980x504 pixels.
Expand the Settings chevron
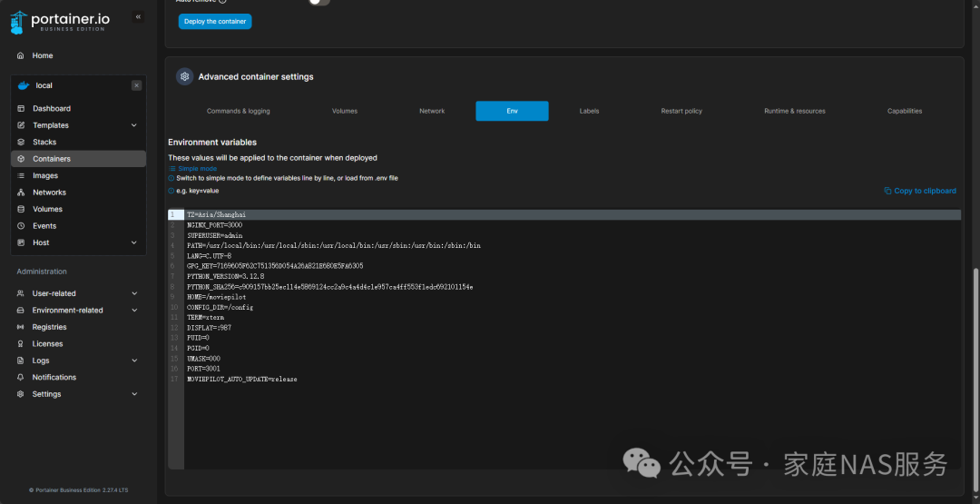(x=134, y=394)
